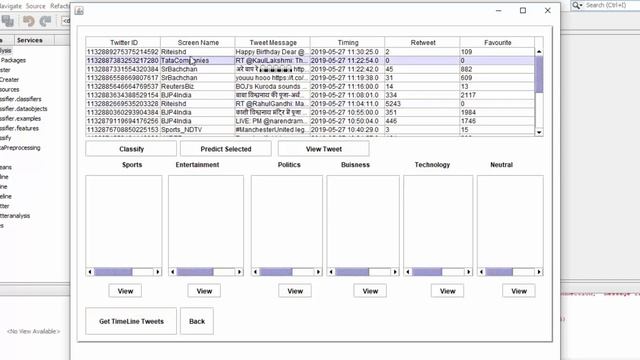This screenshot has width=640, height=360.
Task: Click left scroll arrow of Sports list
Action: [x=90, y=272]
